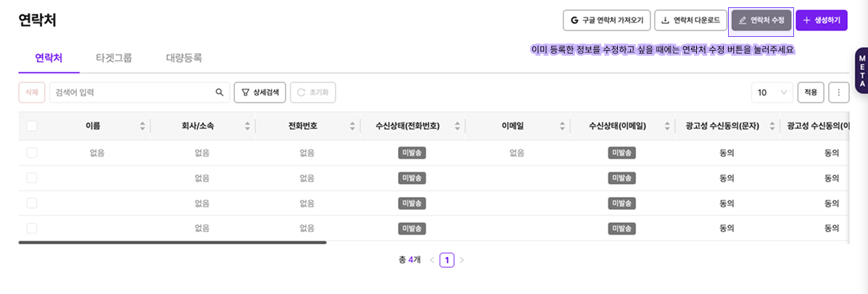Click the search magnifier icon
868x294 pixels.
pyautogui.click(x=220, y=93)
